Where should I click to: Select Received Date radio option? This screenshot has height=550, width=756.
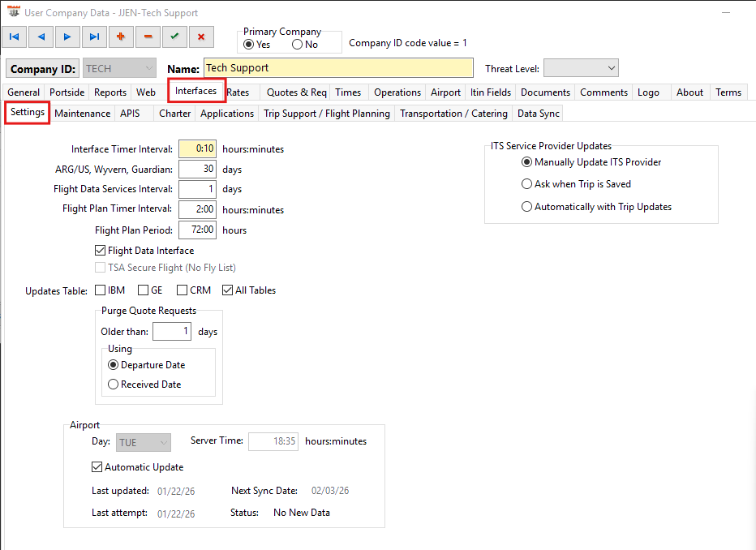(x=114, y=385)
